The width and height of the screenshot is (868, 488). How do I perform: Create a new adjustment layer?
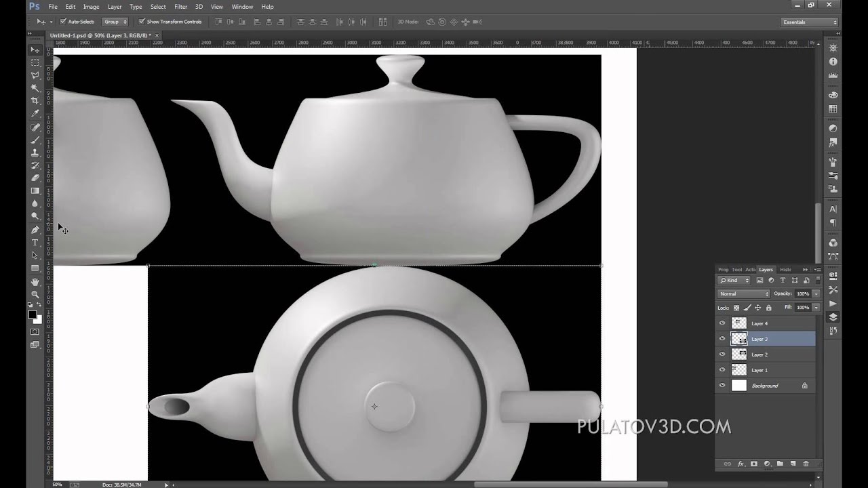pos(767,464)
